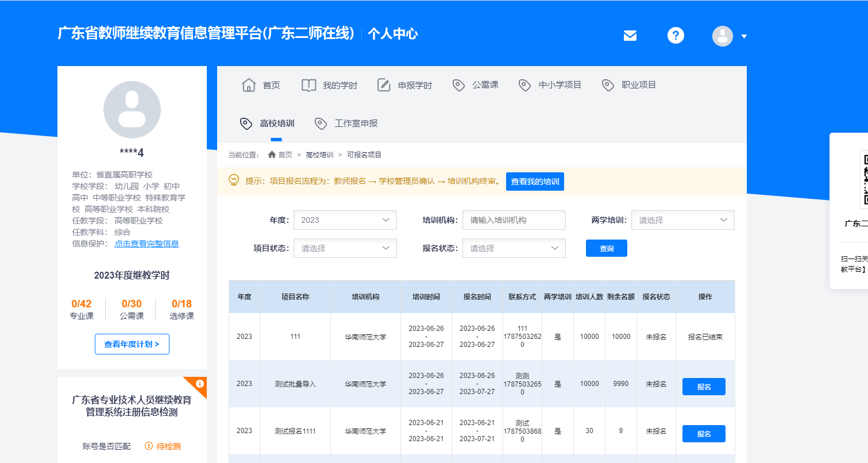This screenshot has width=868, height=463.
Task: Expand the 报名状态 dropdown
Action: [514, 248]
